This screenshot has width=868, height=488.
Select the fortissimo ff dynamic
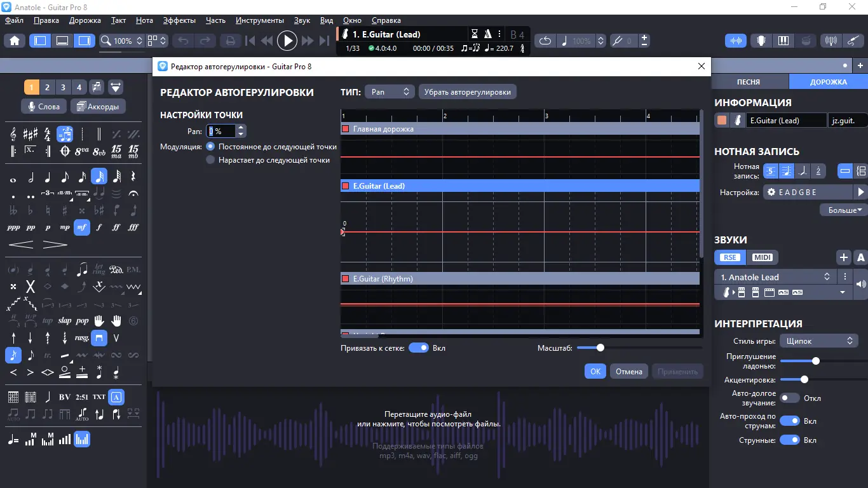click(x=116, y=227)
